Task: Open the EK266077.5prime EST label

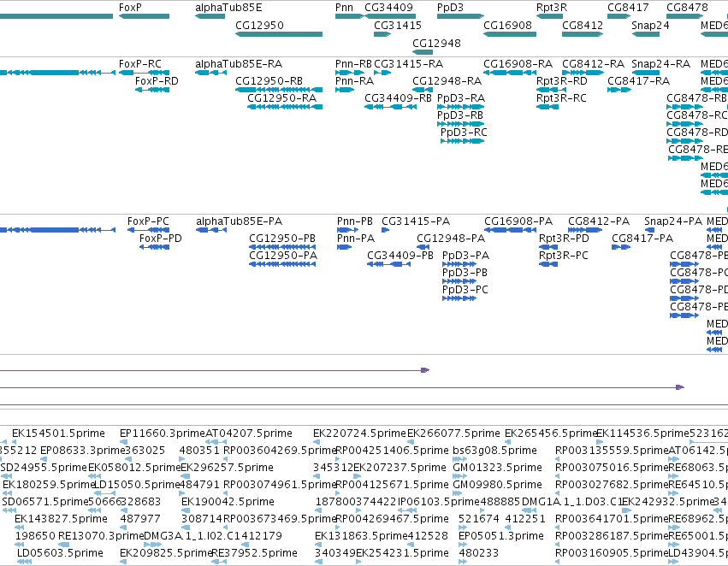Action: tap(453, 433)
